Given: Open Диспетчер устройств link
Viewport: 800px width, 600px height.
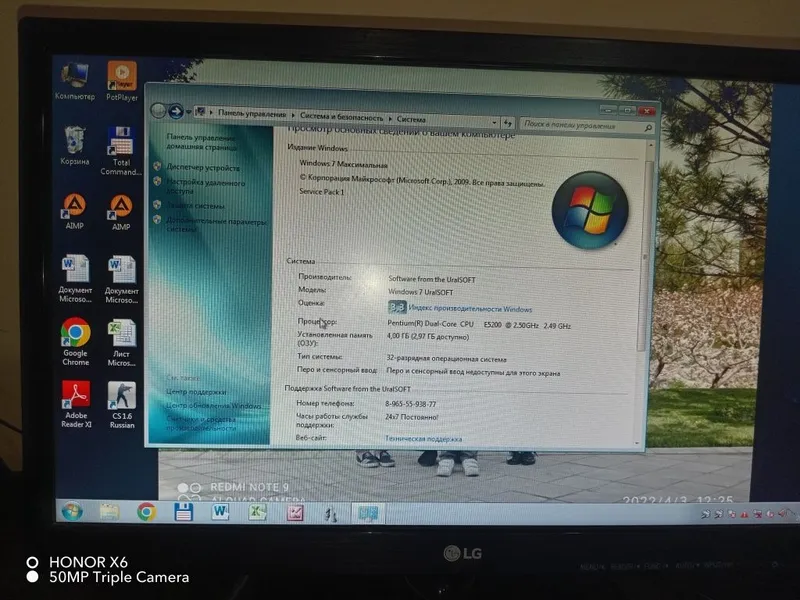Looking at the screenshot, I should pyautogui.click(x=203, y=167).
